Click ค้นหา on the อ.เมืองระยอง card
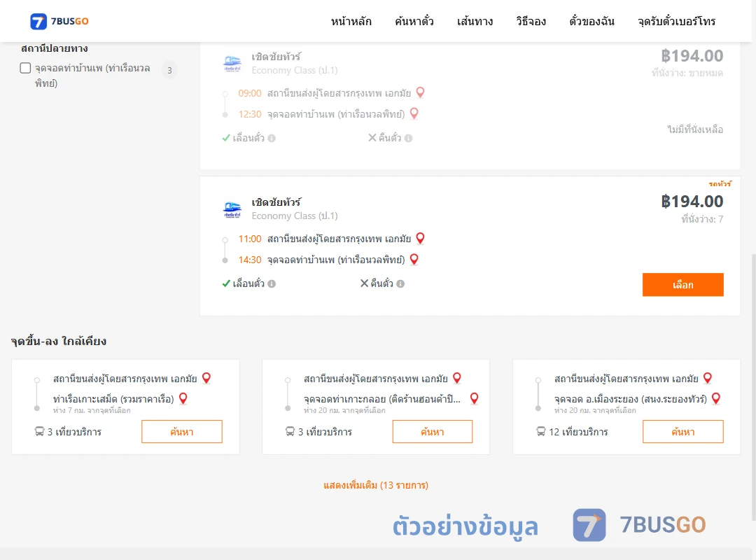This screenshot has height=560, width=756. point(683,432)
